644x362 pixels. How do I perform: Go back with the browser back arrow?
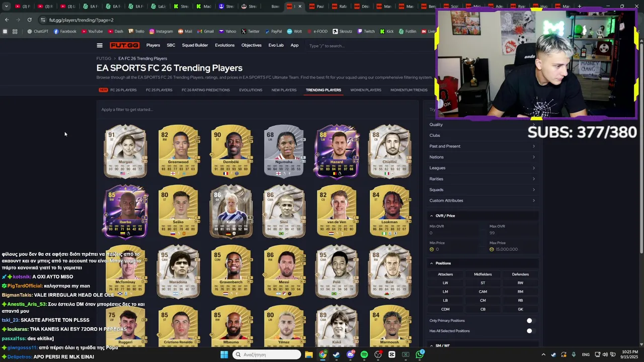point(7,20)
